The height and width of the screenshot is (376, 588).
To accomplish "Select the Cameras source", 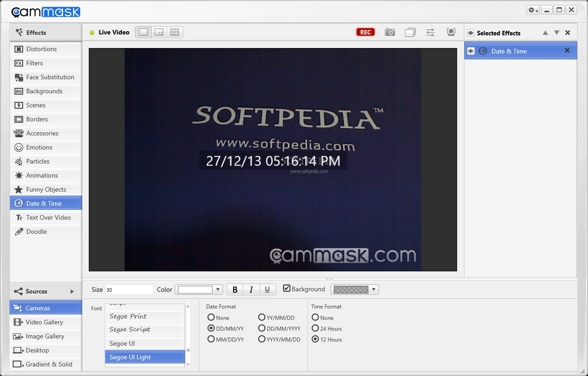I will click(46, 308).
